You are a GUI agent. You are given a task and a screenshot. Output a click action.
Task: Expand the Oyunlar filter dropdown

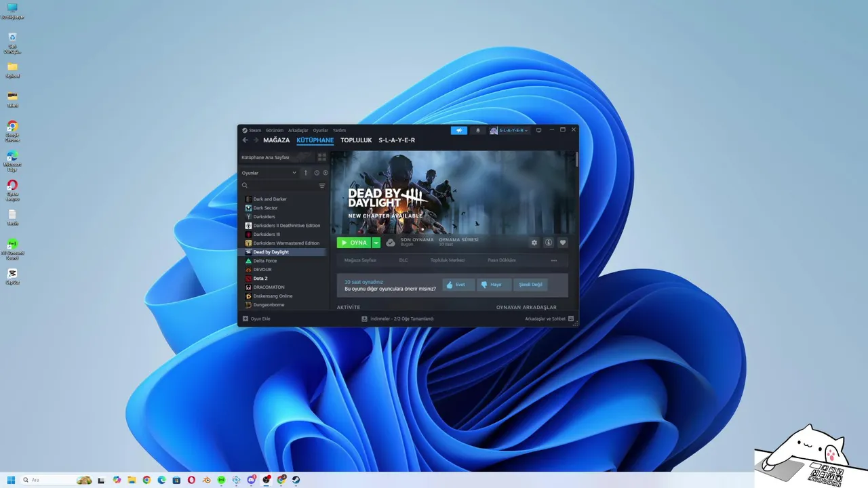[269, 173]
